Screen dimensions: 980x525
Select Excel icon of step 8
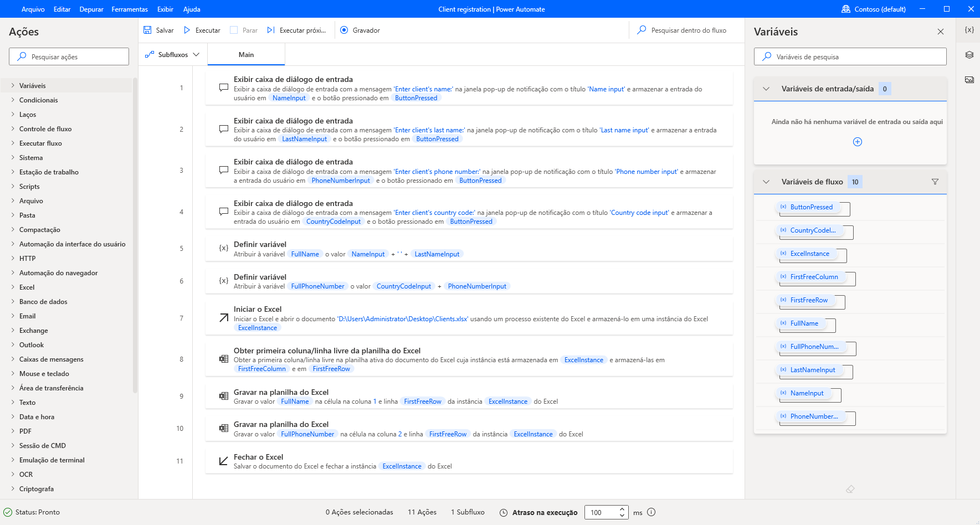point(224,359)
